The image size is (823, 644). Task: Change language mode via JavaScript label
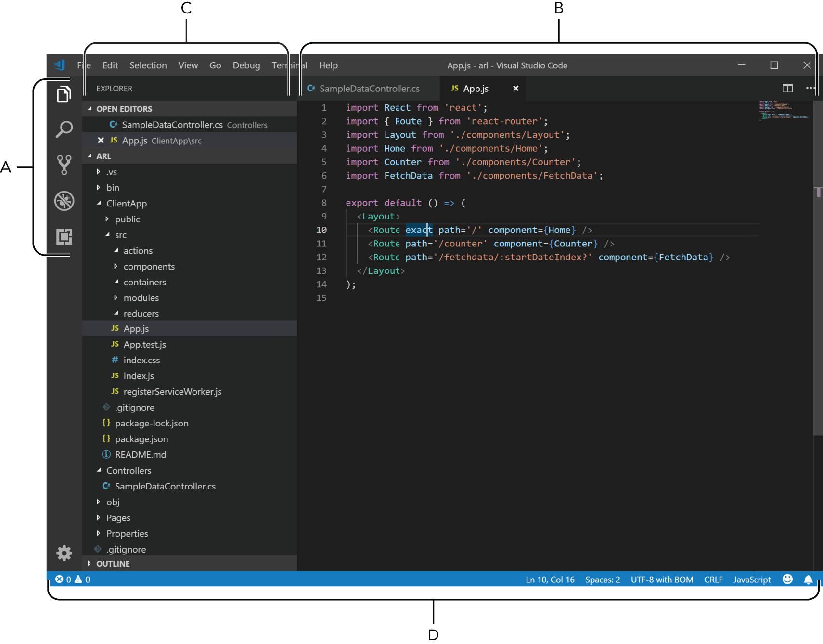752,580
